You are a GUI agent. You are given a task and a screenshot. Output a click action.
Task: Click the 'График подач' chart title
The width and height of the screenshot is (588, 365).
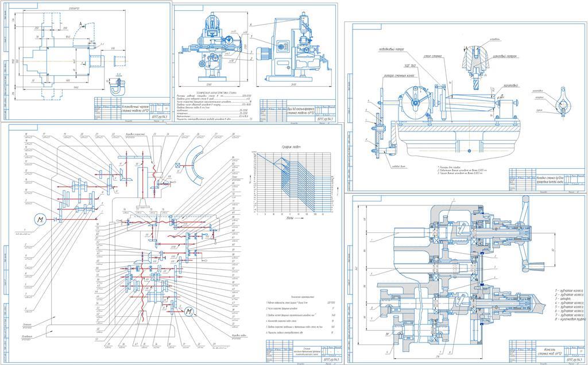(291, 147)
